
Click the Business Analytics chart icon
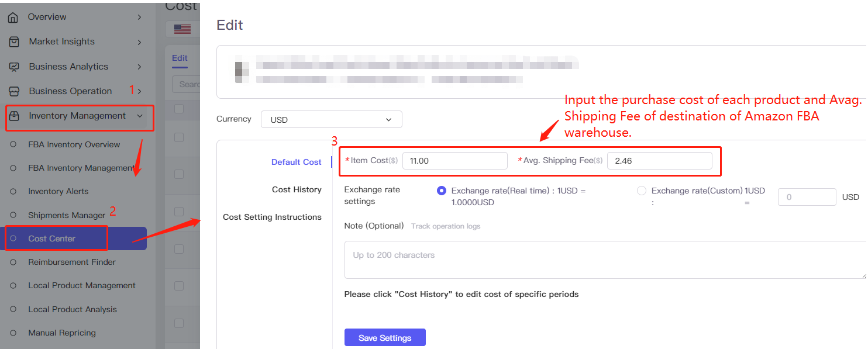click(x=14, y=67)
